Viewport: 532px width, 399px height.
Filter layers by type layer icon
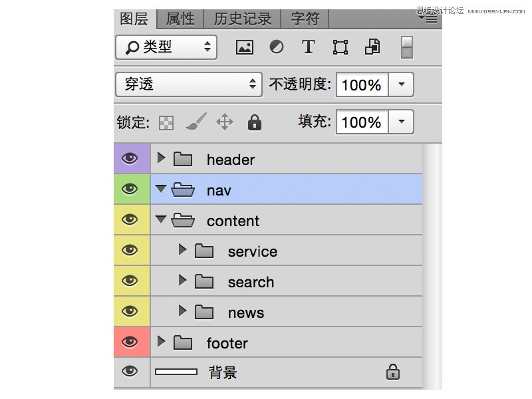tap(307, 47)
